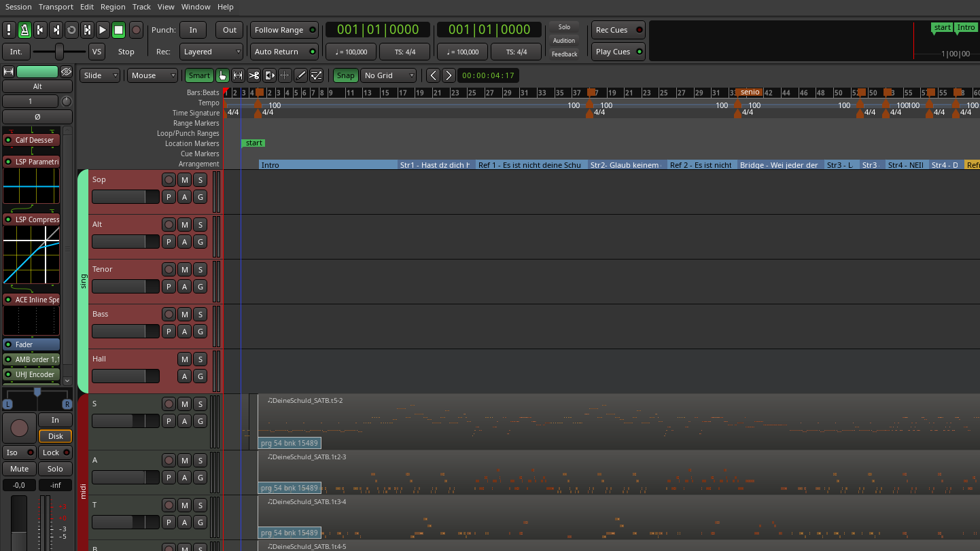Viewport: 980px width, 551px height.
Task: Open the Bass track playlist P menu
Action: 169,332
